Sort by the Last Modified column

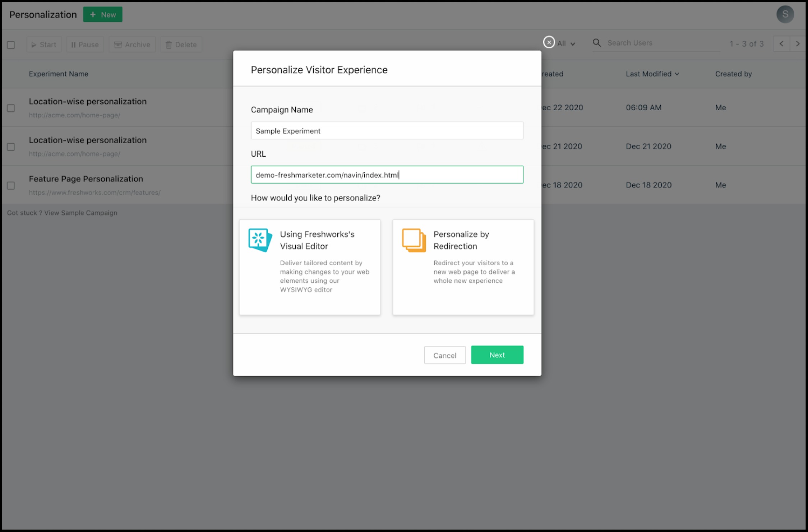pyautogui.click(x=652, y=74)
